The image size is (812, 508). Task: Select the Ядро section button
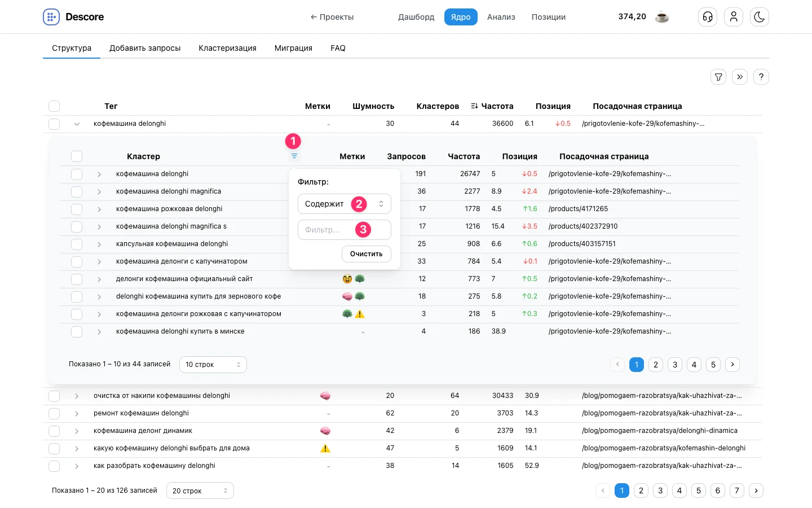[461, 17]
